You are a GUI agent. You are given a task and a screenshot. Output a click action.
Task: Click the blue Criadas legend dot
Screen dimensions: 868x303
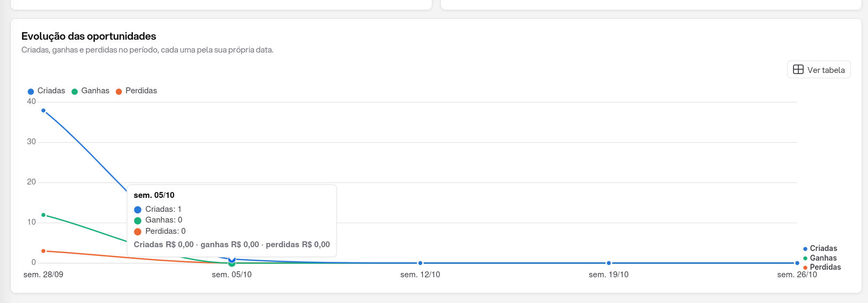(x=31, y=92)
